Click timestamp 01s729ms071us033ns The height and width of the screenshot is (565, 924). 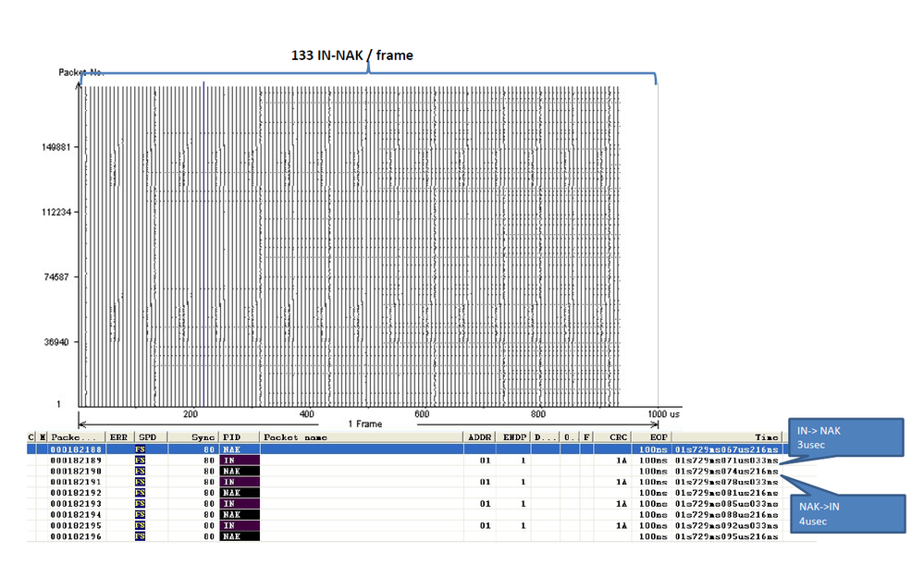pos(727,461)
